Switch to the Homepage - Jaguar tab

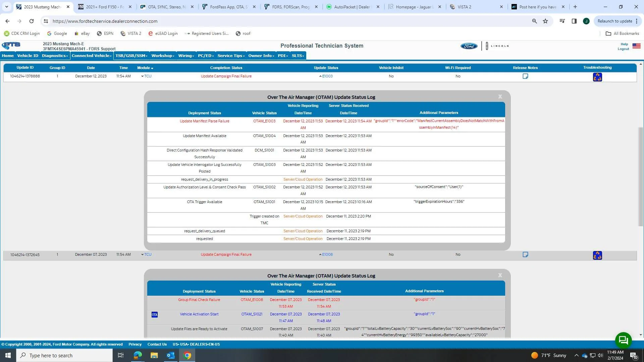[x=415, y=7]
